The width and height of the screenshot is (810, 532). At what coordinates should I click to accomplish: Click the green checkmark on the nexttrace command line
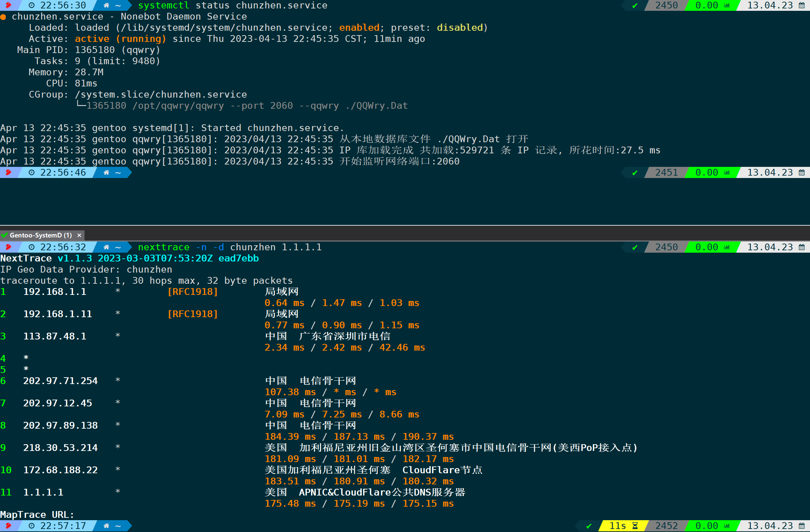click(x=635, y=247)
